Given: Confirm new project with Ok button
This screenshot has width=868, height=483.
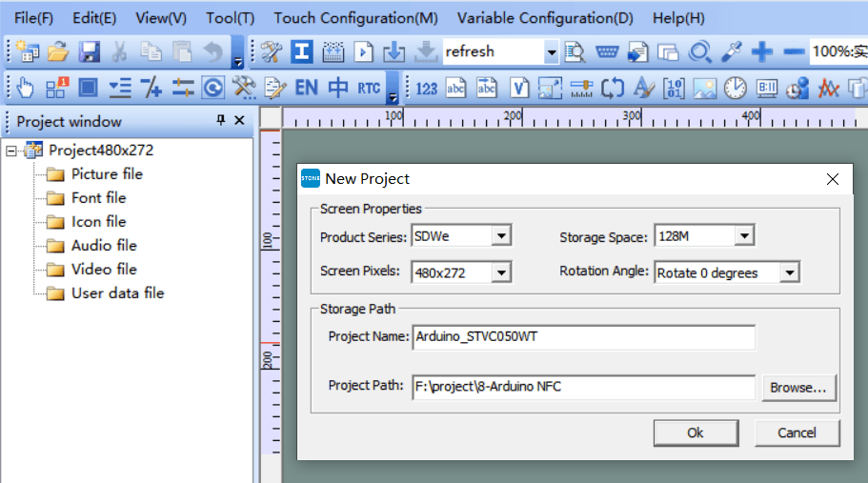Looking at the screenshot, I should pos(696,433).
